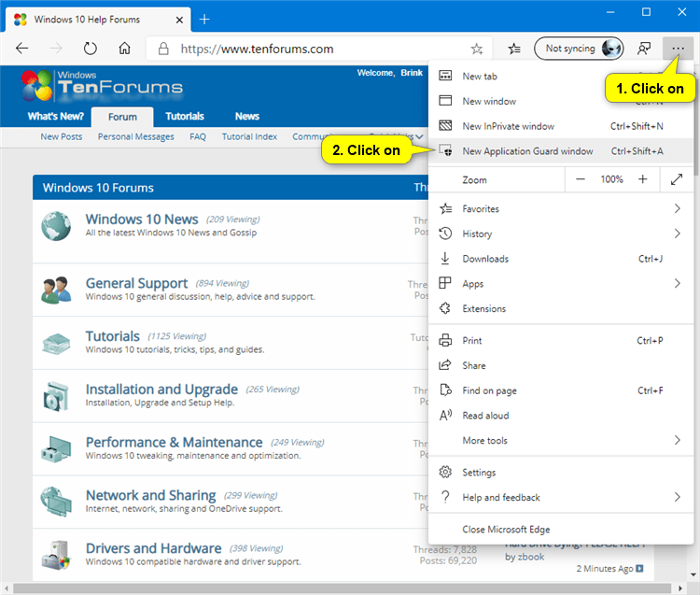This screenshot has height=595, width=700.
Task: Click the New window menu icon
Action: tap(445, 101)
